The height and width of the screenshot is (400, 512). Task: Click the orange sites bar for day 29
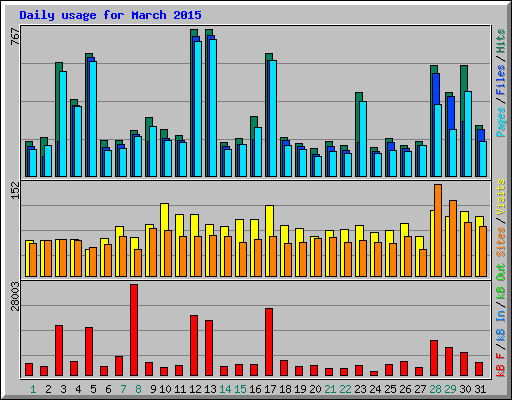click(x=453, y=238)
